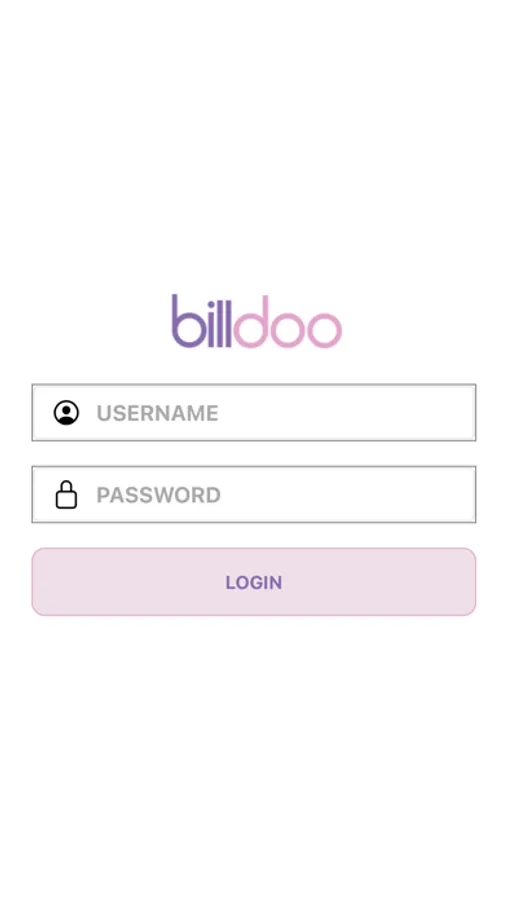Screen dimensions: 507x900
Task: Click the padlock icon beside PASSWORD
Action: click(67, 494)
